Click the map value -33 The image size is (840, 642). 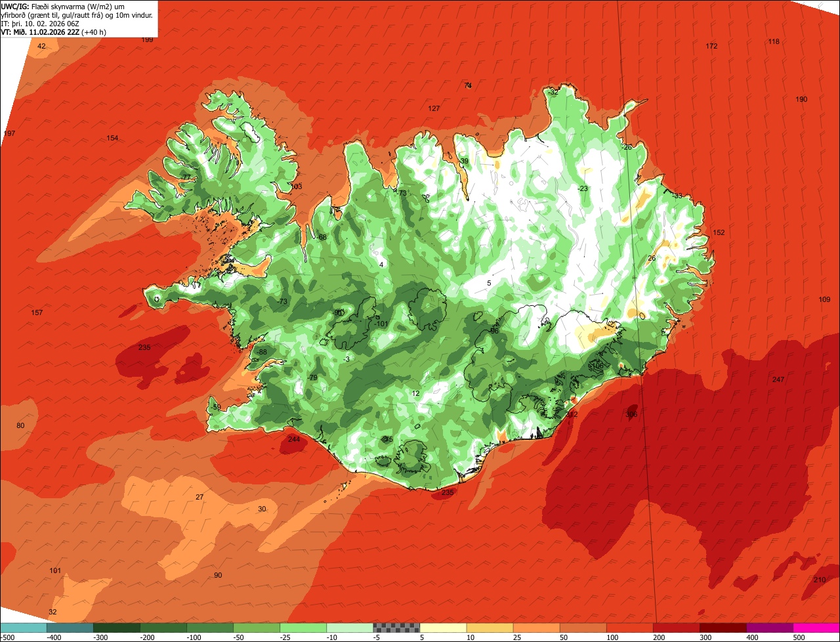[677, 195]
